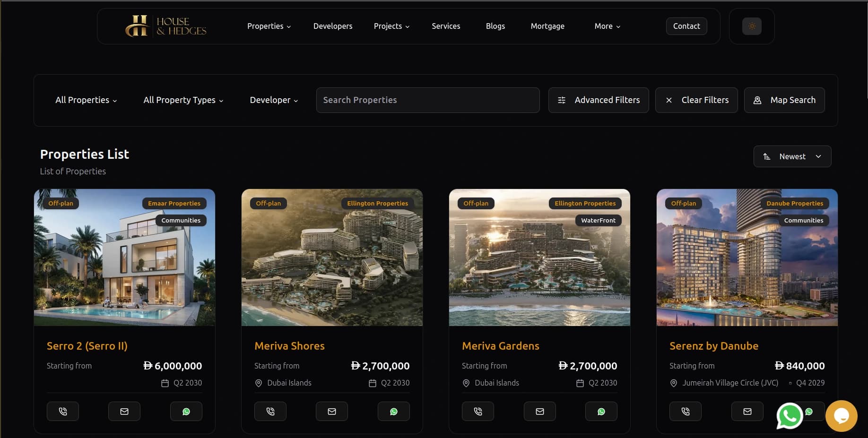
Task: Expand the All Property Types filter
Action: pyautogui.click(x=183, y=100)
